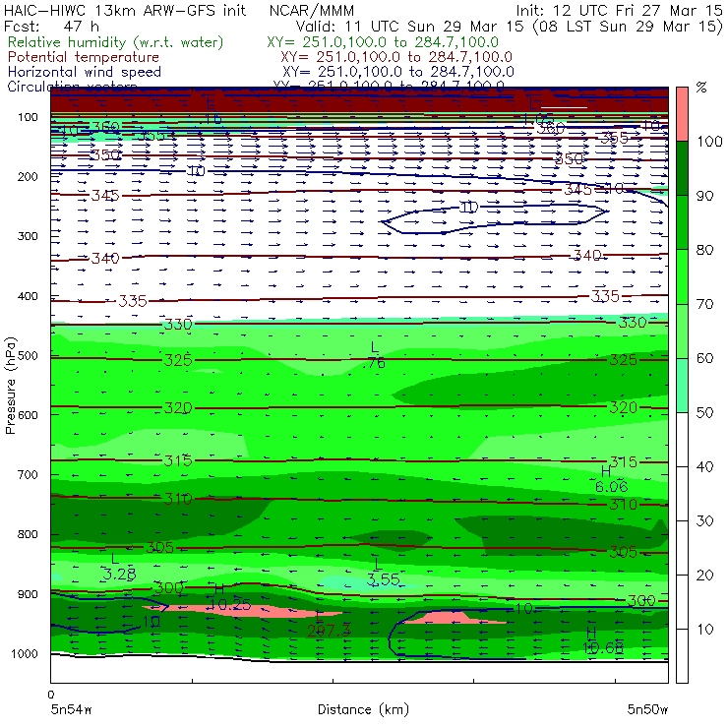Click the white 40-50% colorbar segment
Image resolution: width=728 pixels, height=728 pixels.
click(x=682, y=440)
